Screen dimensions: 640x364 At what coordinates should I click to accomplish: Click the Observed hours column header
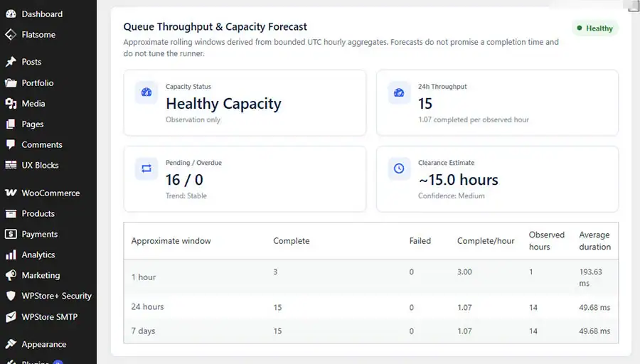(547, 241)
